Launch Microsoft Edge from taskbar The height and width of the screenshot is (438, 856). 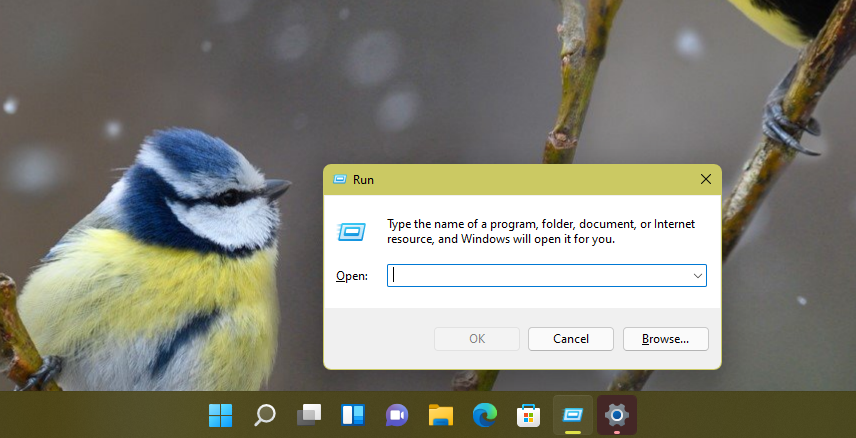[x=485, y=416]
